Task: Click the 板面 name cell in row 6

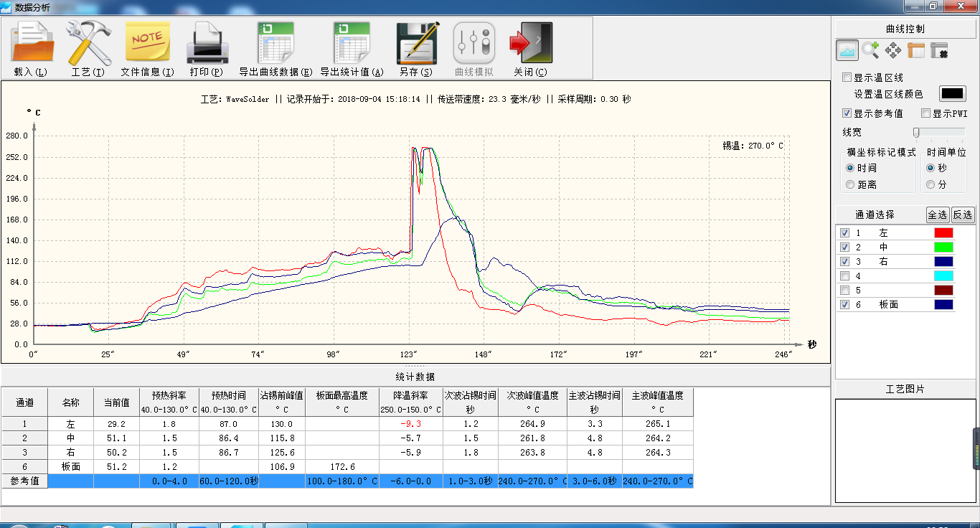Action: click(x=71, y=466)
